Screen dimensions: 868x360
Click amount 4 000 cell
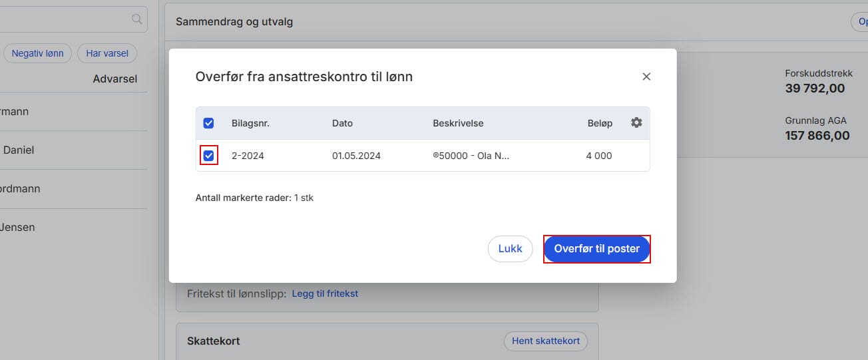tap(599, 156)
